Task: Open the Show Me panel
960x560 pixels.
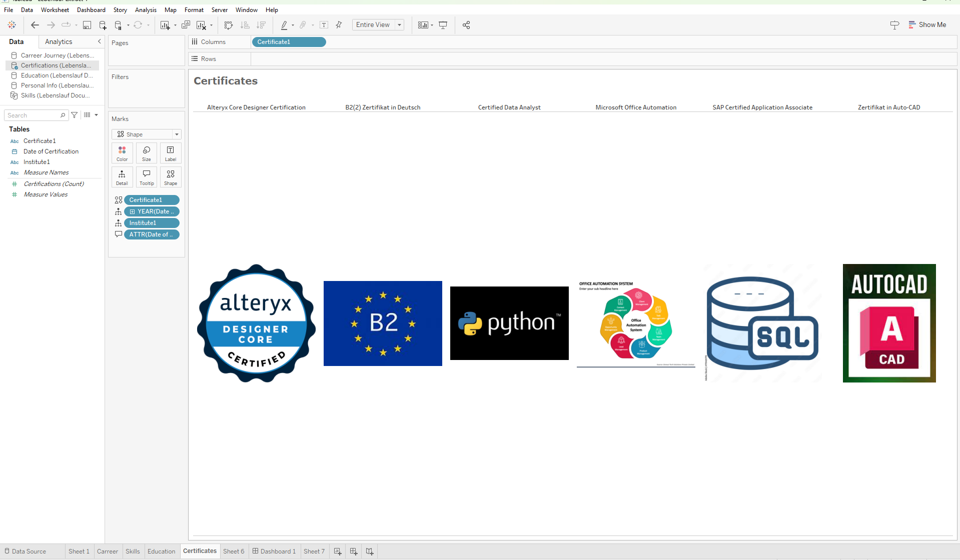Action: coord(927,24)
